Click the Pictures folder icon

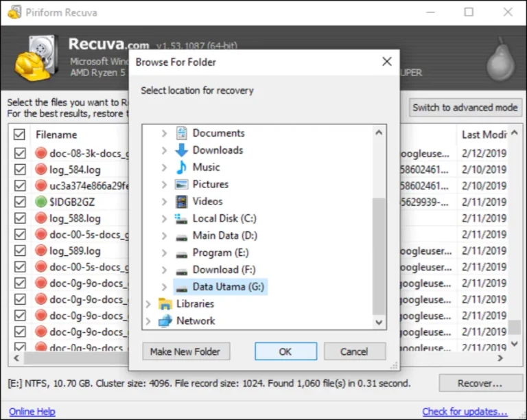(181, 184)
